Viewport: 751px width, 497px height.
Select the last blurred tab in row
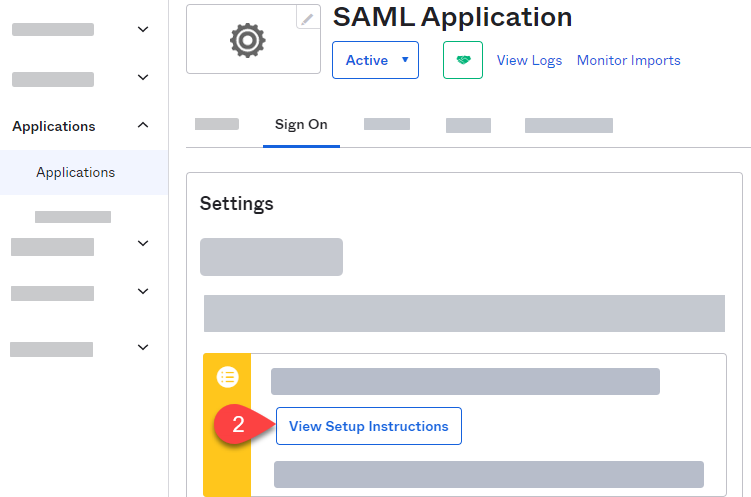click(x=569, y=125)
